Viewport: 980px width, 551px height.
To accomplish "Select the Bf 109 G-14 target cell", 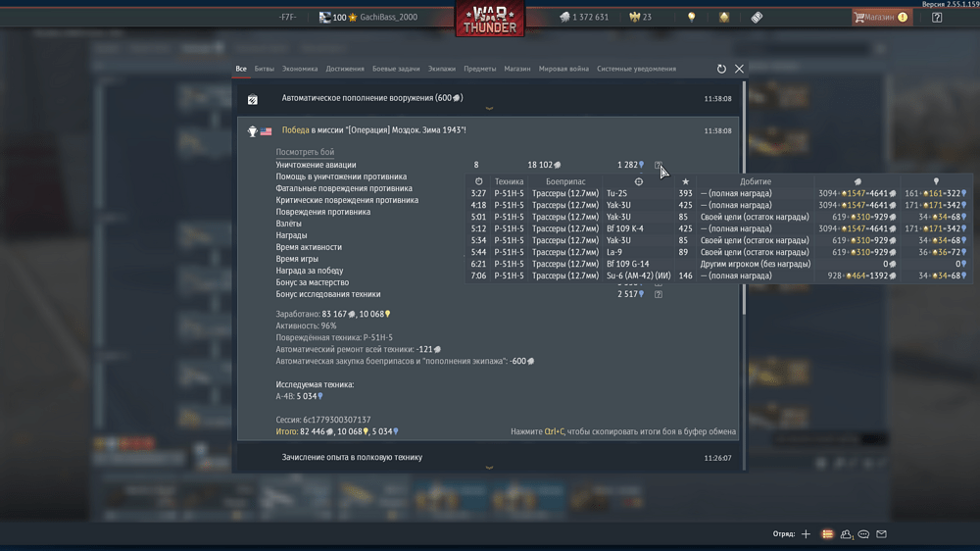I will click(627, 264).
